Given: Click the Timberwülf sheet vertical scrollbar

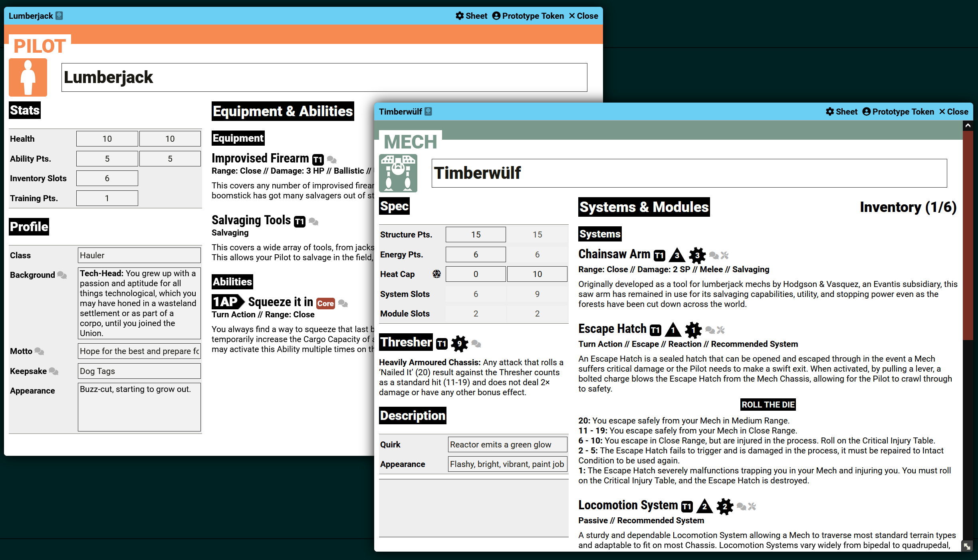Looking at the screenshot, I should [968, 235].
